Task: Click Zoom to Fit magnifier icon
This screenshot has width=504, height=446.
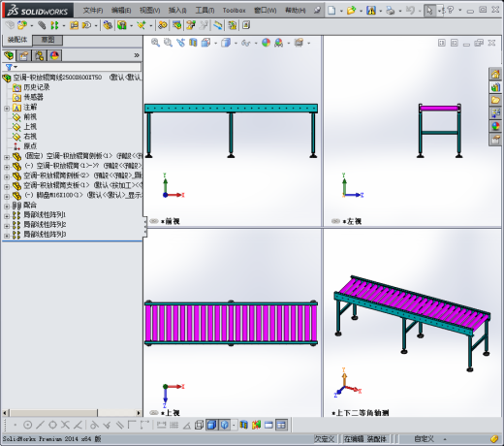Action: tap(155, 43)
